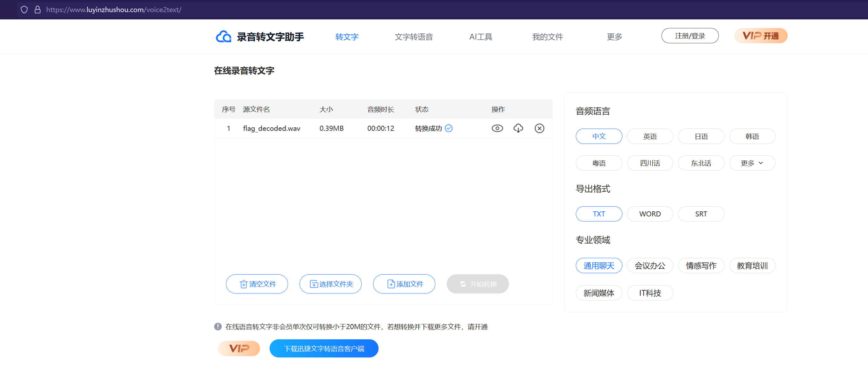Click the 音频语言 section heading

pos(593,111)
